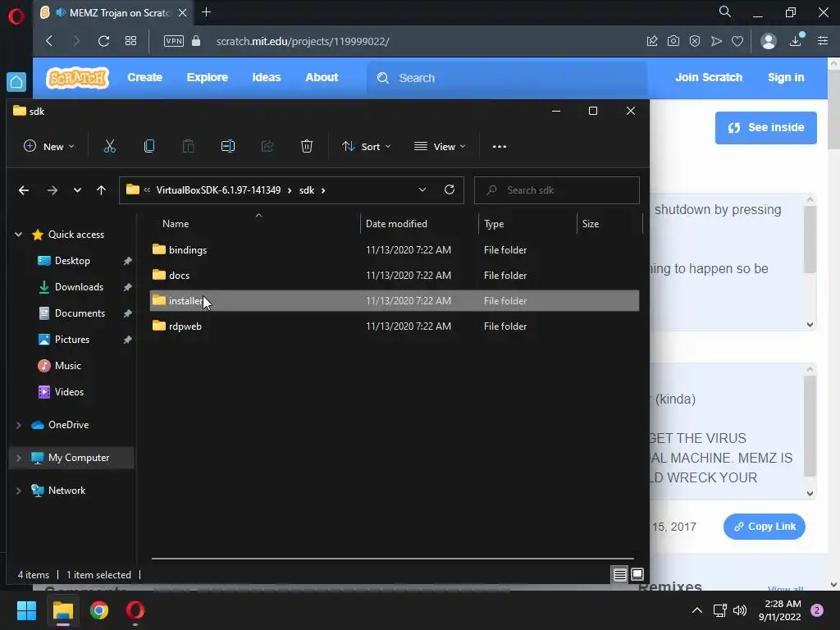
Task: Refresh the sdk folder view
Action: (x=450, y=189)
